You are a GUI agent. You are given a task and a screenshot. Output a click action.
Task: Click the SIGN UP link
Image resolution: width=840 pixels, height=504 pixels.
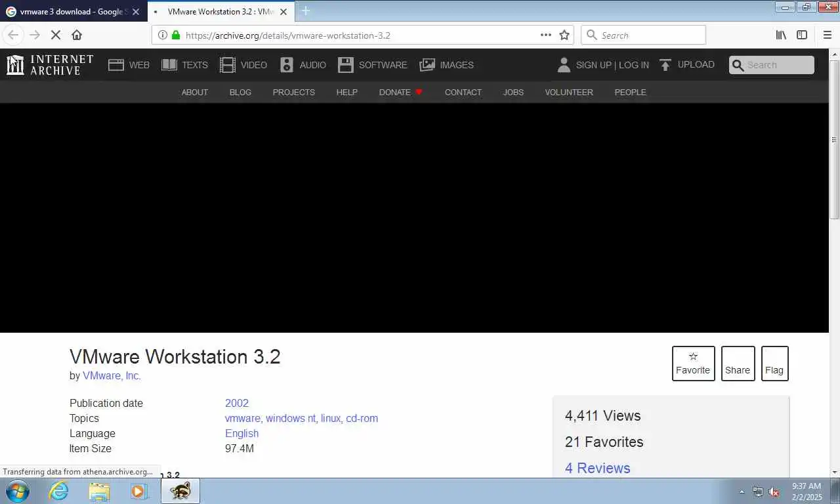(593, 65)
